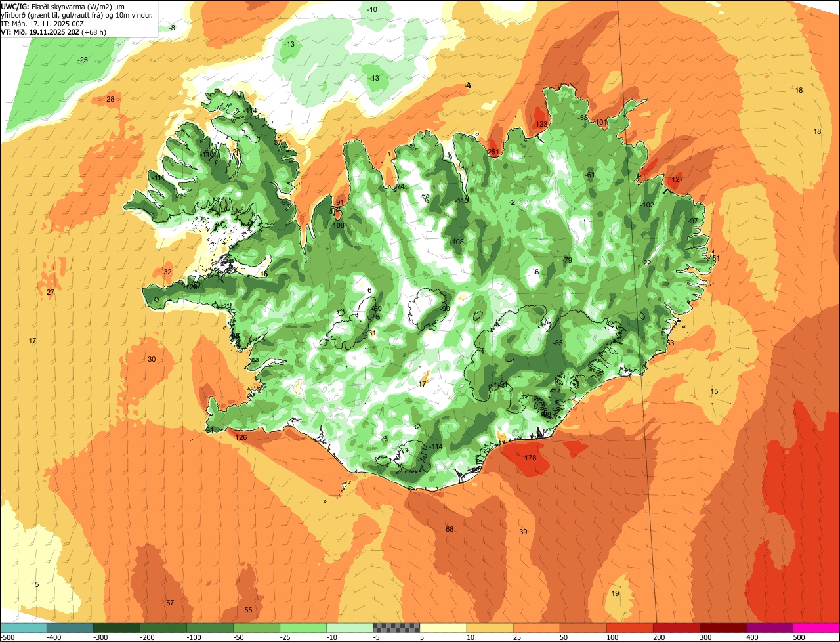Viewport: 840px width, 642px height.
Task: Click the map value -97 near the east coast
Action: (x=693, y=221)
